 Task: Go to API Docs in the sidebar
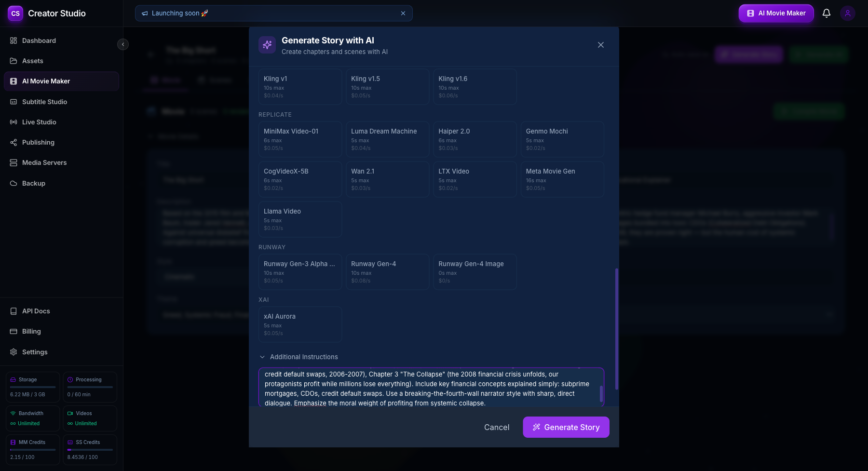[61, 311]
